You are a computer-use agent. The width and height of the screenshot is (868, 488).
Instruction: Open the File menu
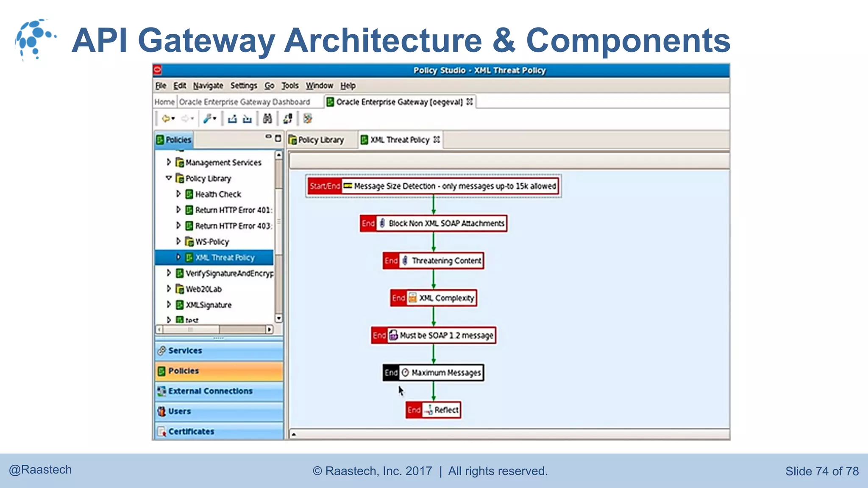[x=161, y=86]
